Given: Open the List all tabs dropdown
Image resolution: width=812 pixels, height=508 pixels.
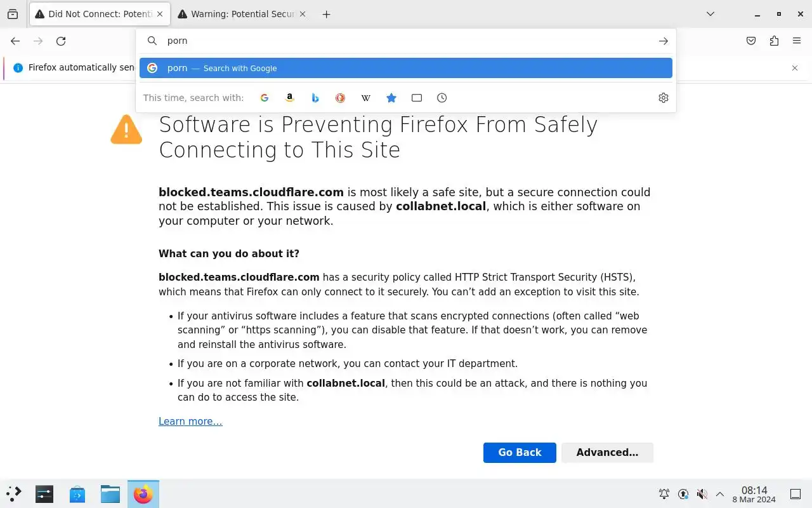Looking at the screenshot, I should point(710,14).
